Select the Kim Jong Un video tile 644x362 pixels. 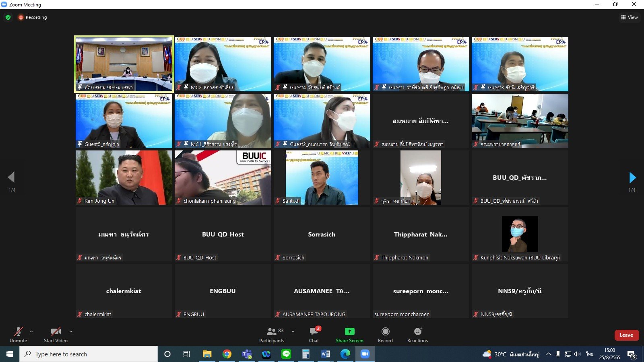click(124, 177)
